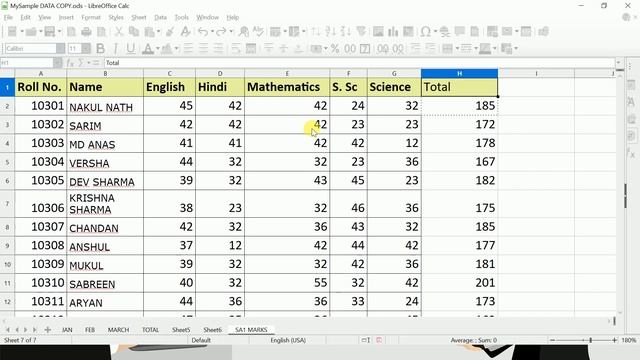Click the Insert Chart icon
Image resolution: width=640 pixels, height=360 pixels.
click(x=393, y=31)
